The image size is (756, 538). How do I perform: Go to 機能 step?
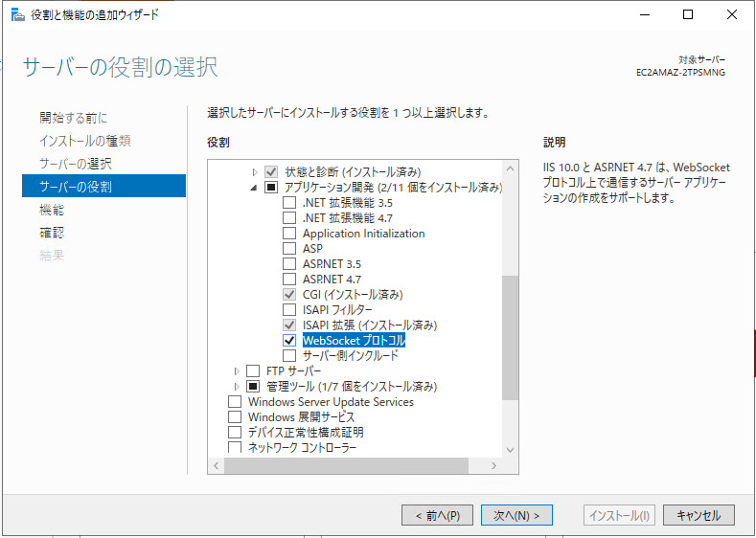pyautogui.click(x=52, y=210)
